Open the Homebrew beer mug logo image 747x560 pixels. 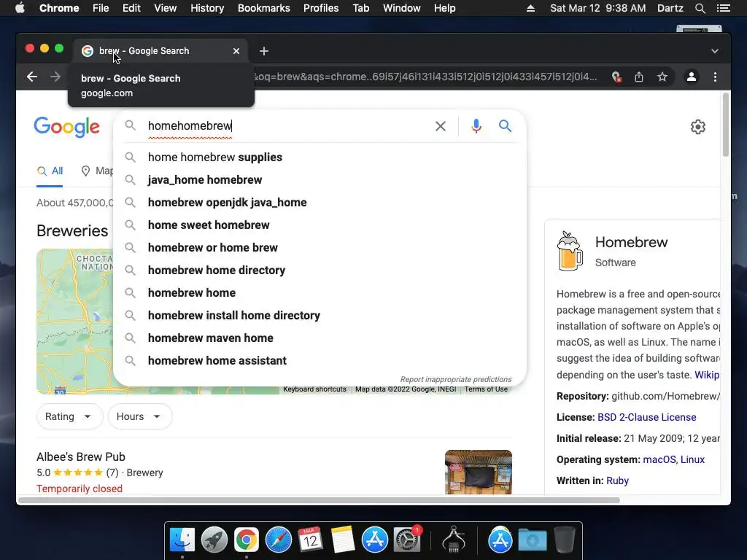coord(570,251)
